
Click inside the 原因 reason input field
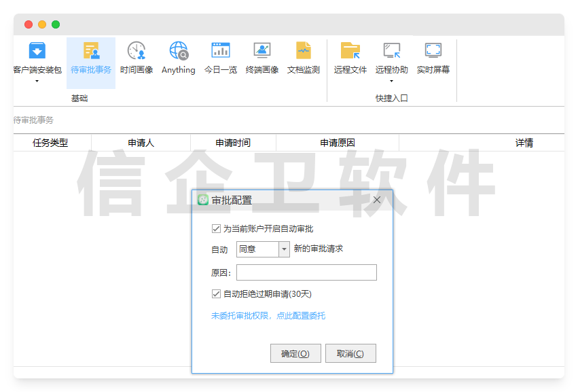306,272
